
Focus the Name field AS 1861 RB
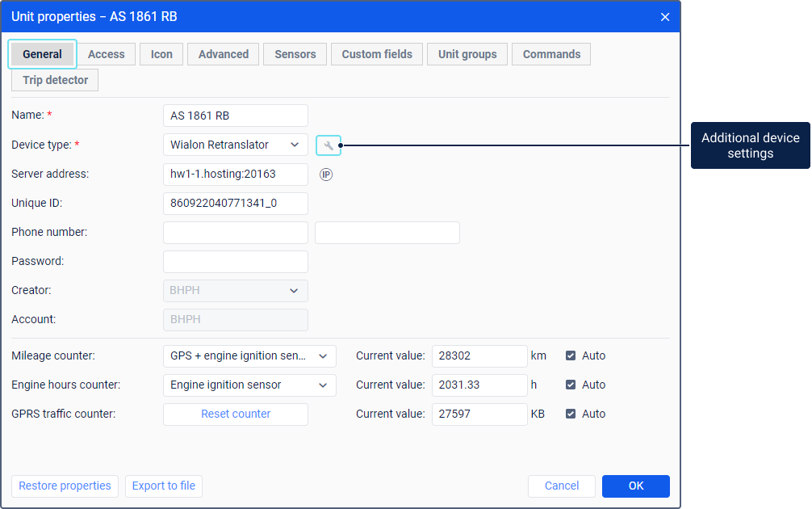tap(236, 116)
